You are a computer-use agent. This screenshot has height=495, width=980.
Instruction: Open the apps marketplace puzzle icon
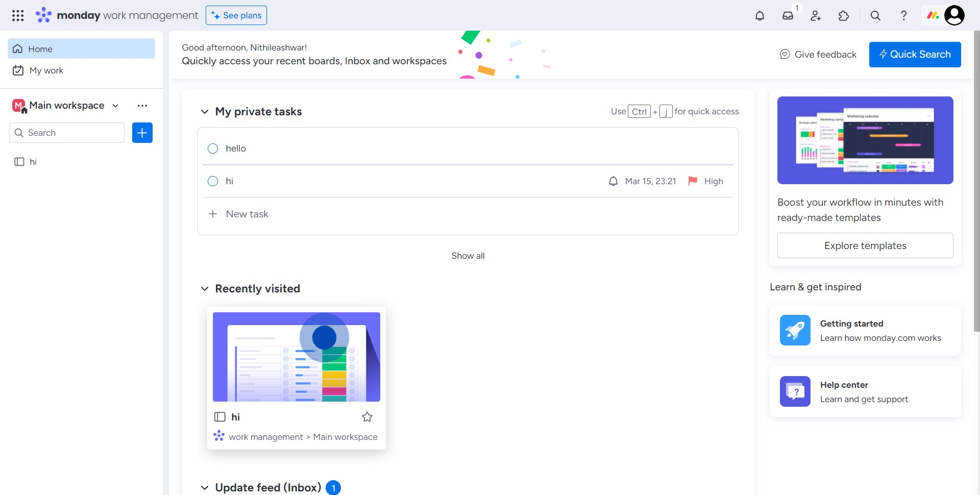coord(844,16)
